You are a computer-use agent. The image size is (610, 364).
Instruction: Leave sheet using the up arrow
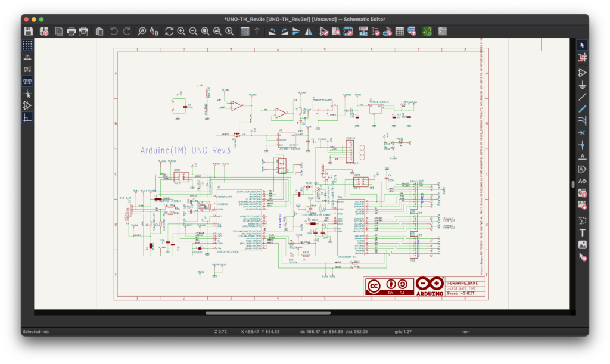tap(257, 32)
